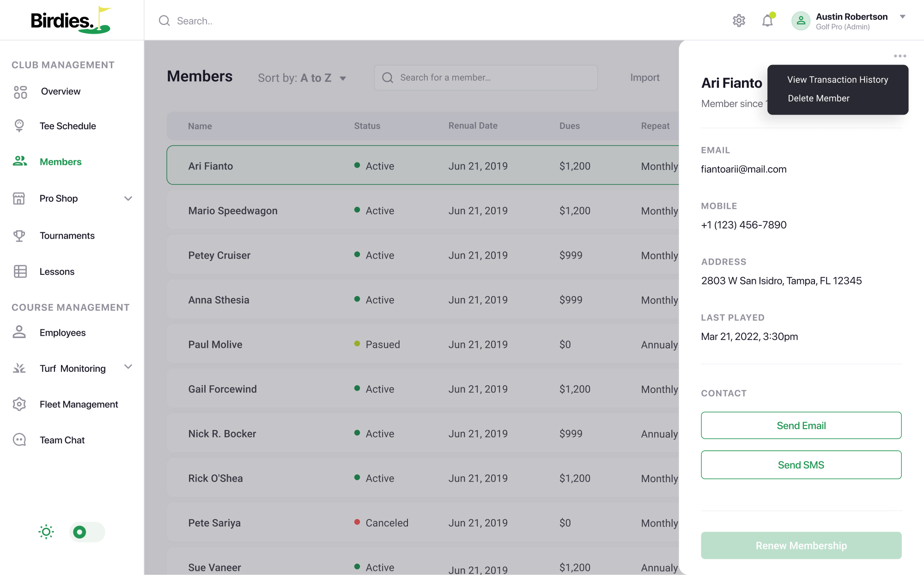Select View Transaction History
This screenshot has height=575, width=924.
pyautogui.click(x=838, y=79)
